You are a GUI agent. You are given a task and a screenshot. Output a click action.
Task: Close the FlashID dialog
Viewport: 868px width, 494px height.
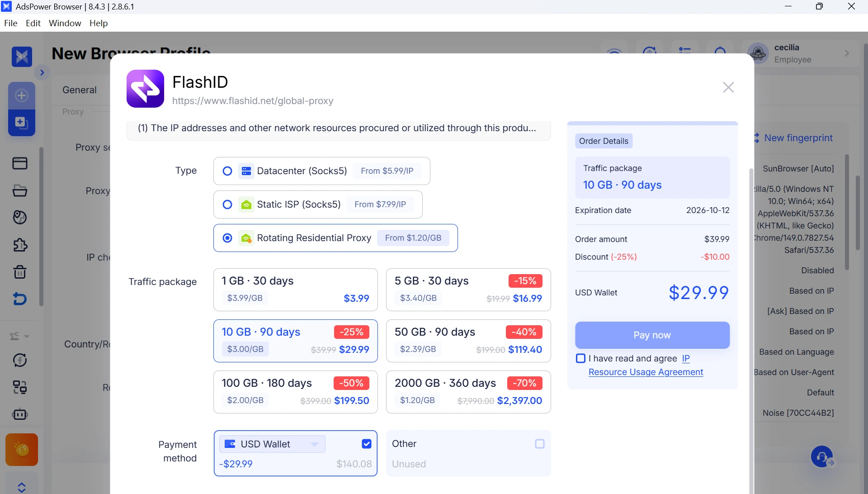coord(728,87)
